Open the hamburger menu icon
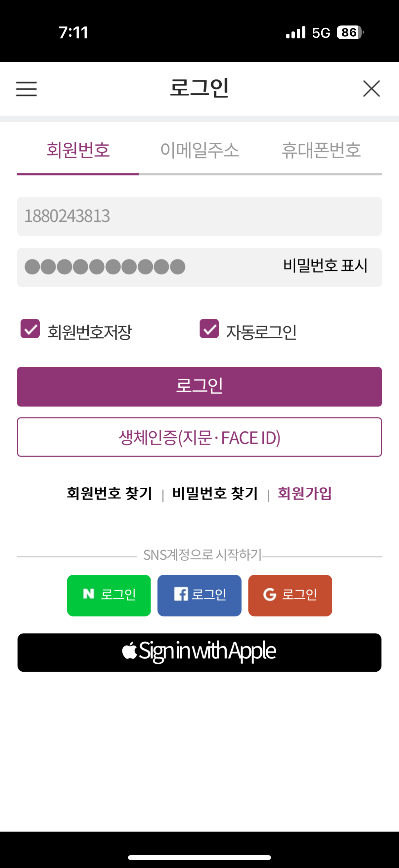Screen dimensions: 399x868 coord(26,89)
